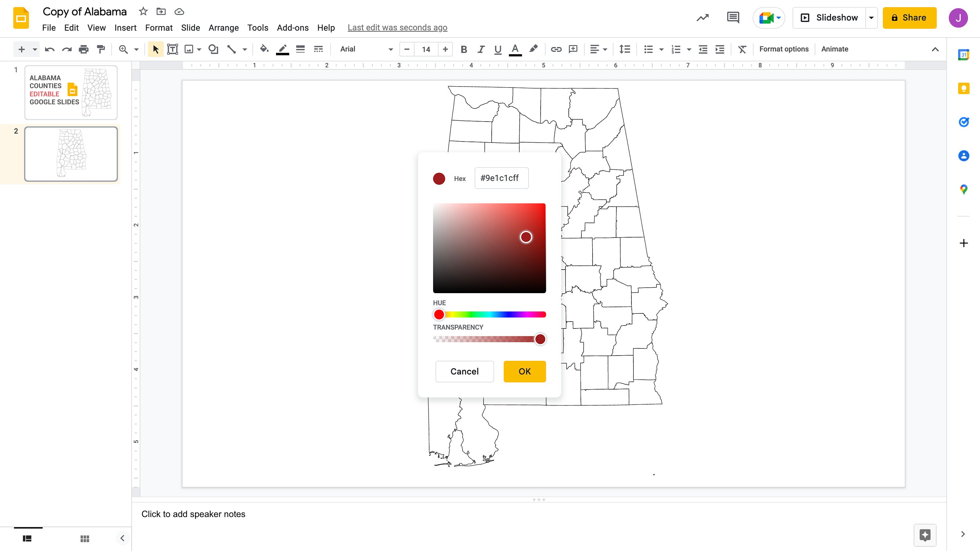Image resolution: width=980 pixels, height=551 pixels.
Task: Toggle italic formatting
Action: tap(481, 49)
